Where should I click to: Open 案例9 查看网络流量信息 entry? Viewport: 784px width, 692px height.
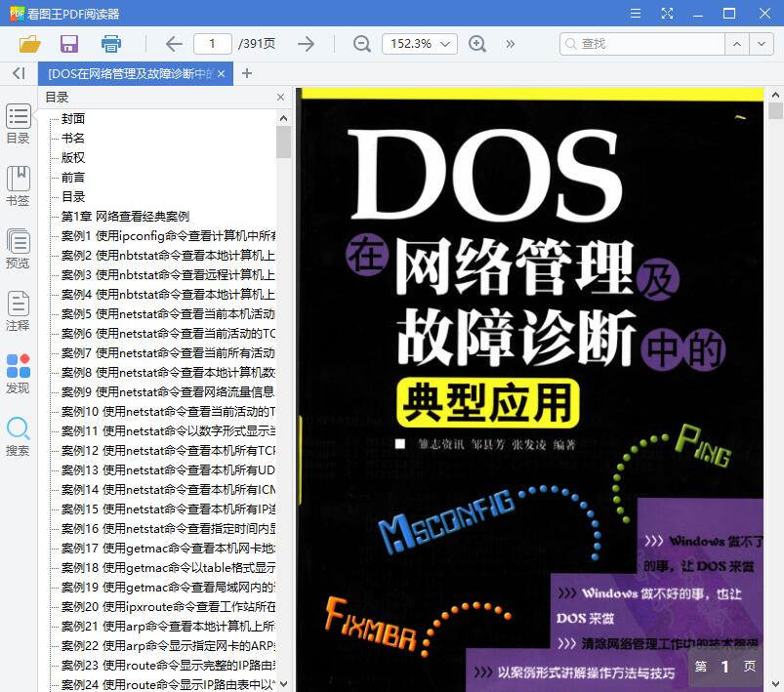pos(168,392)
